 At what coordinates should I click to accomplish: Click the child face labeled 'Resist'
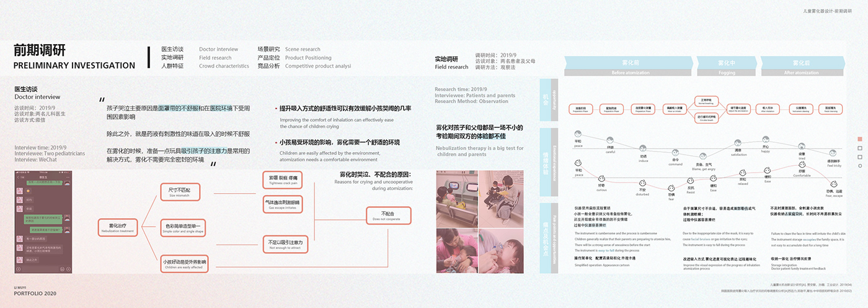coord(691,181)
